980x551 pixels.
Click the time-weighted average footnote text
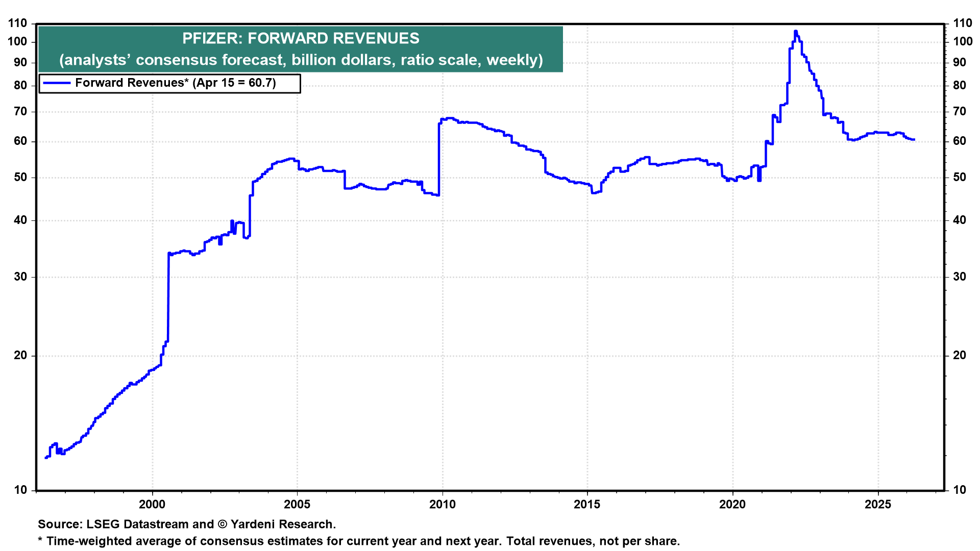coord(359,541)
